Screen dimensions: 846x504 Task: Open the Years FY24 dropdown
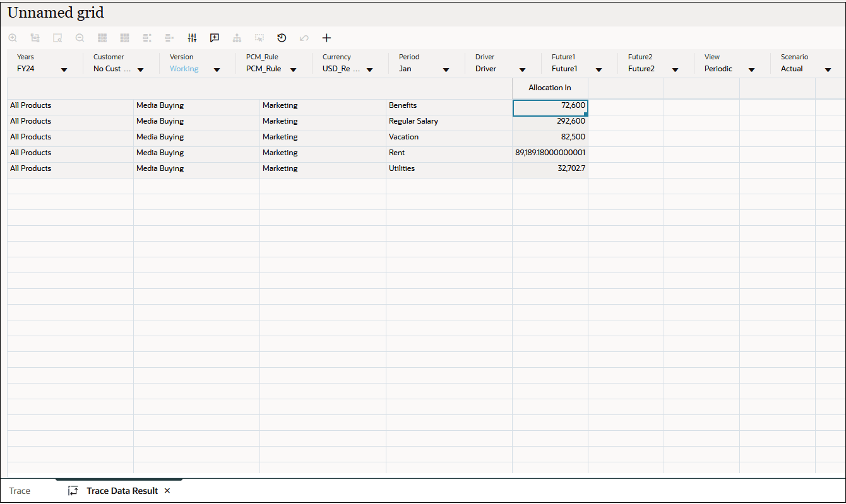(64, 69)
